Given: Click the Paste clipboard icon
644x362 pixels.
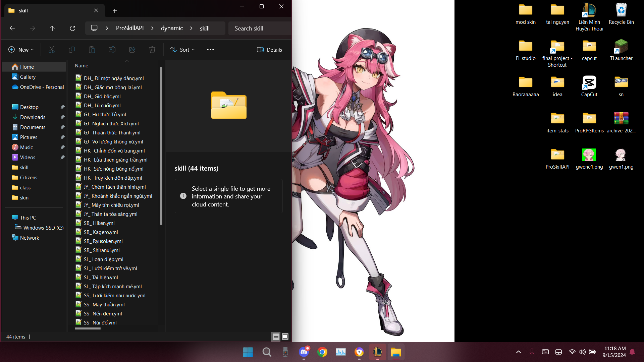Looking at the screenshot, I should pyautogui.click(x=92, y=50).
